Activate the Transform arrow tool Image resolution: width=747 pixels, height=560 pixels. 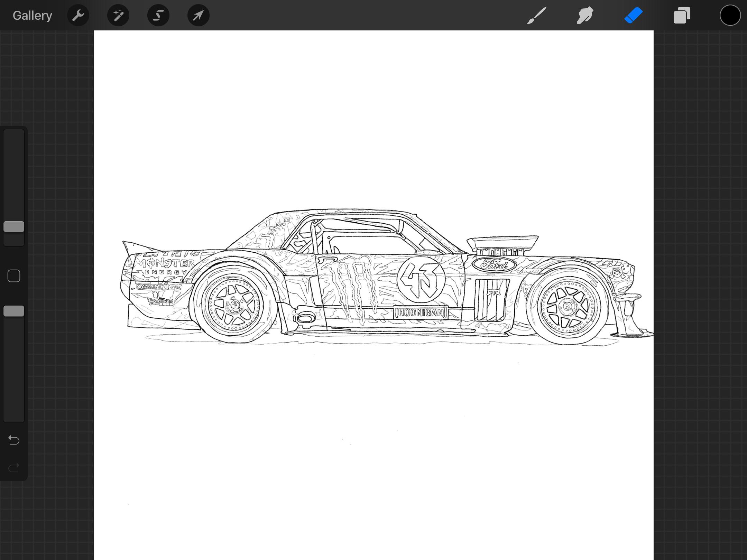point(199,15)
